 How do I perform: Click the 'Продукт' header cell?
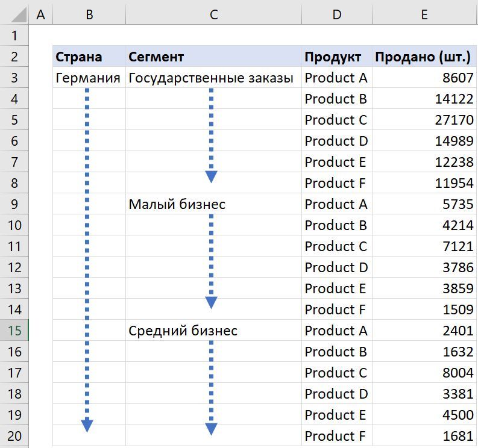(x=337, y=57)
